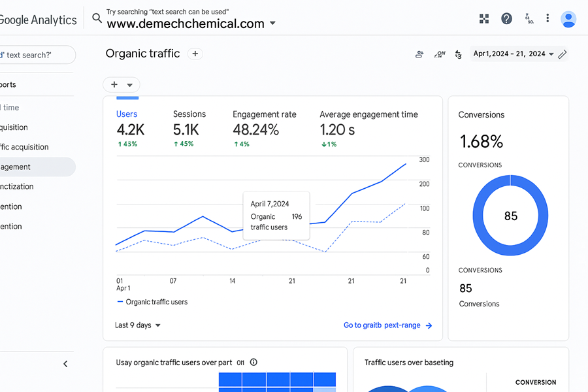588x392 pixels.
Task: Click the share report person icon
Action: (x=419, y=54)
